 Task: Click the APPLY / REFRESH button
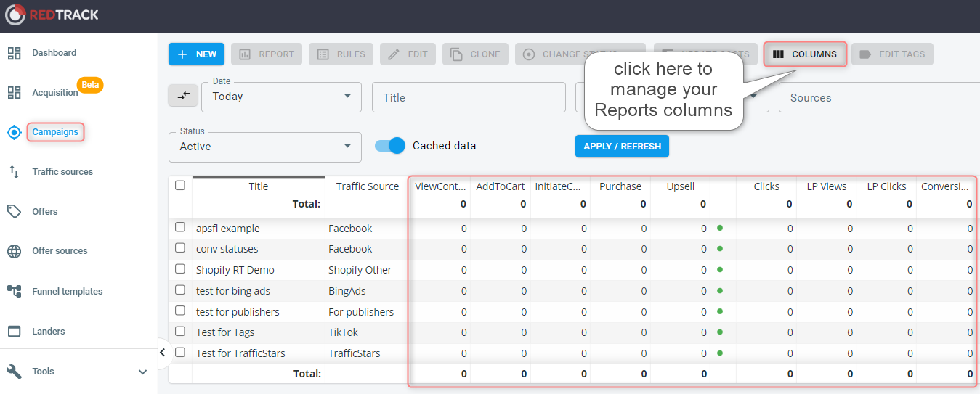[622, 146]
